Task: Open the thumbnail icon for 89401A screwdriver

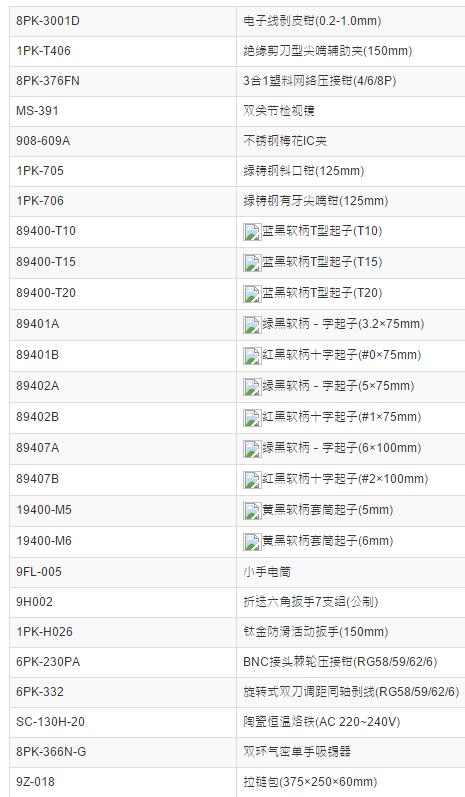Action: 252,325
